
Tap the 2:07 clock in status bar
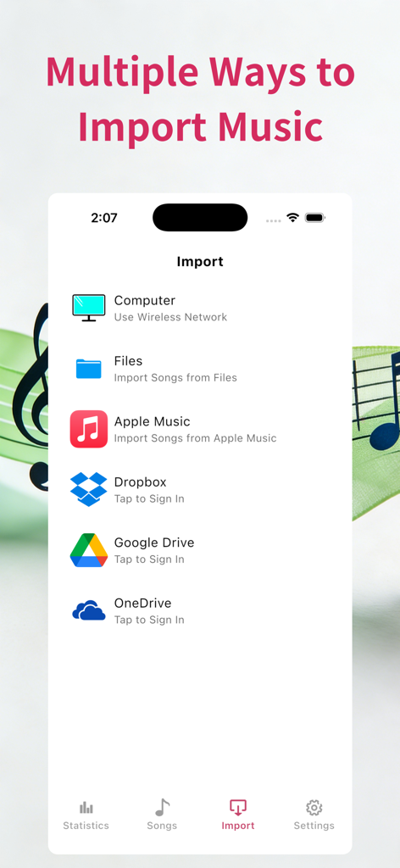coord(104,218)
